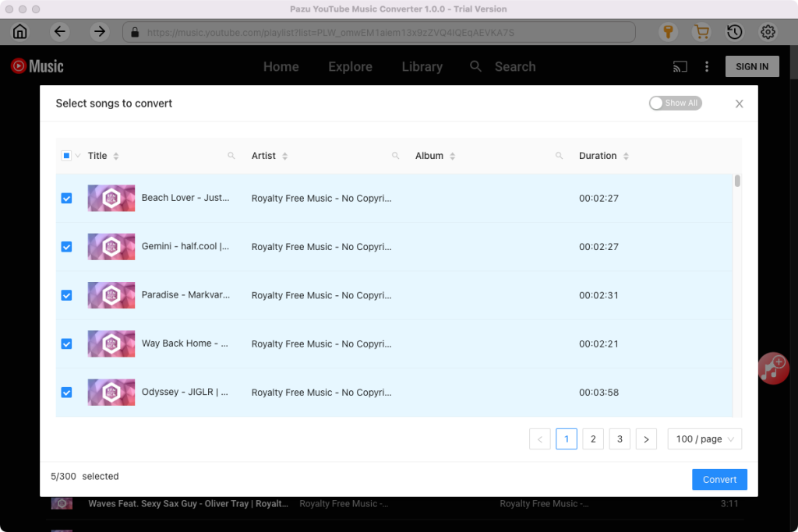Open the 100 / page dropdown
The height and width of the screenshot is (532, 798).
point(704,439)
